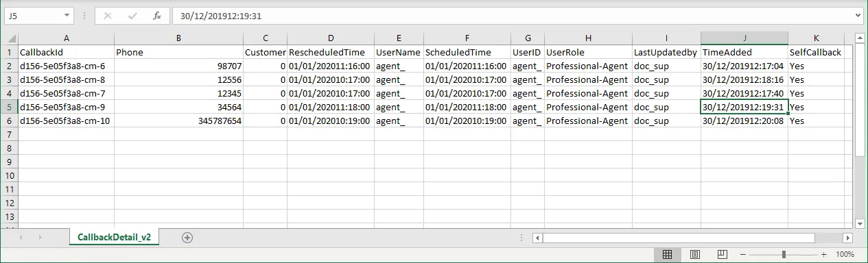
Task: Click the ScheduledTime header cell
Action: 467,52
